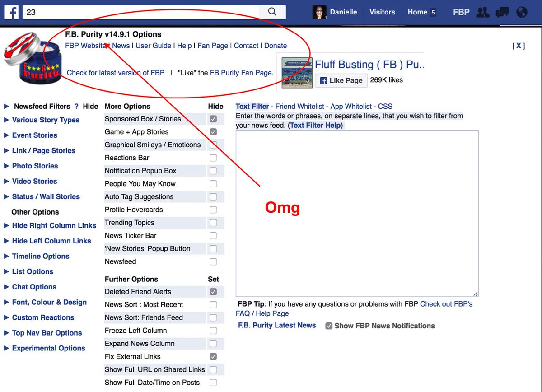Expand Status / Wall Stories section
542x392 pixels.
click(x=46, y=197)
